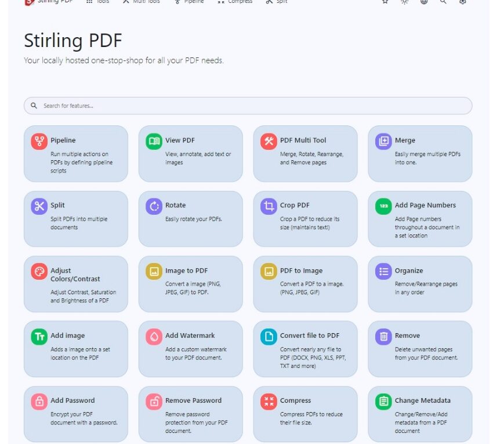Open the Tools menu in the navbar
The image size is (504, 444).
click(97, 2)
